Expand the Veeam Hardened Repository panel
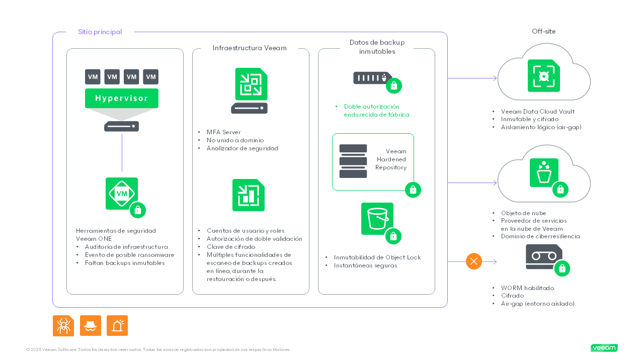 pos(373,162)
